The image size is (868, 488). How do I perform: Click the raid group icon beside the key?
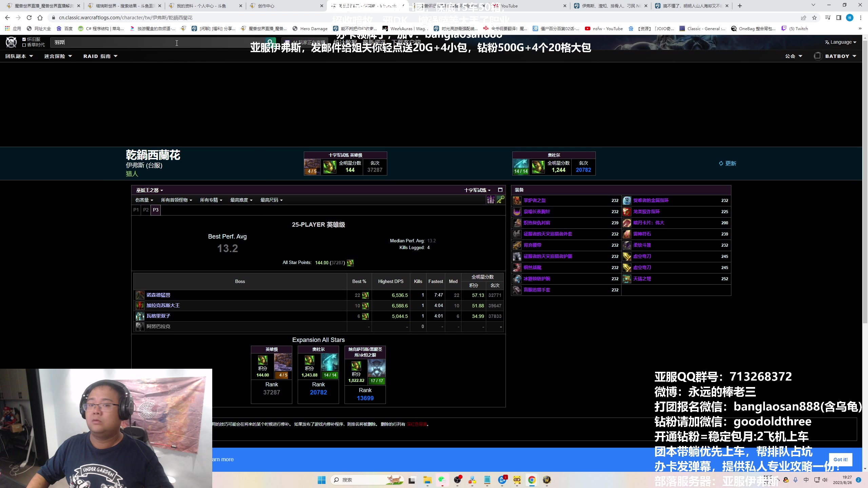pyautogui.click(x=490, y=200)
